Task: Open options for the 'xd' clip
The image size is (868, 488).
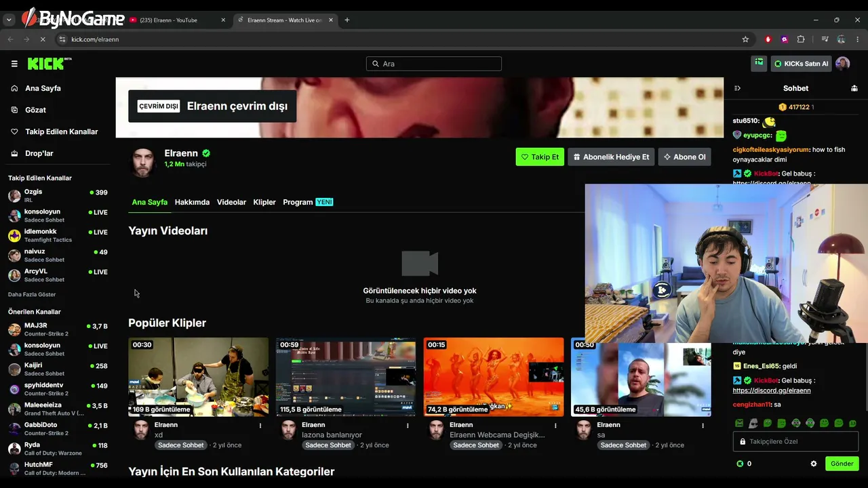Action: point(260,426)
